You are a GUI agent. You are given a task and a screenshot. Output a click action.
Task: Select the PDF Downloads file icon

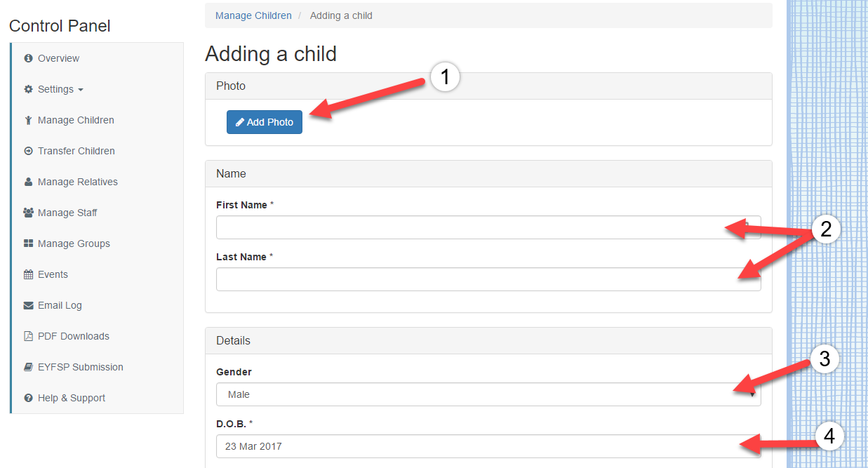[29, 336]
